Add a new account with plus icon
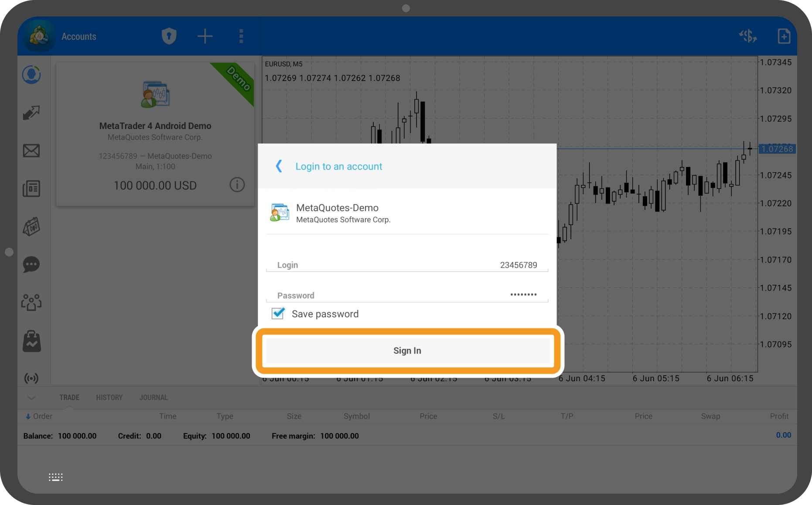The width and height of the screenshot is (812, 505). (205, 36)
